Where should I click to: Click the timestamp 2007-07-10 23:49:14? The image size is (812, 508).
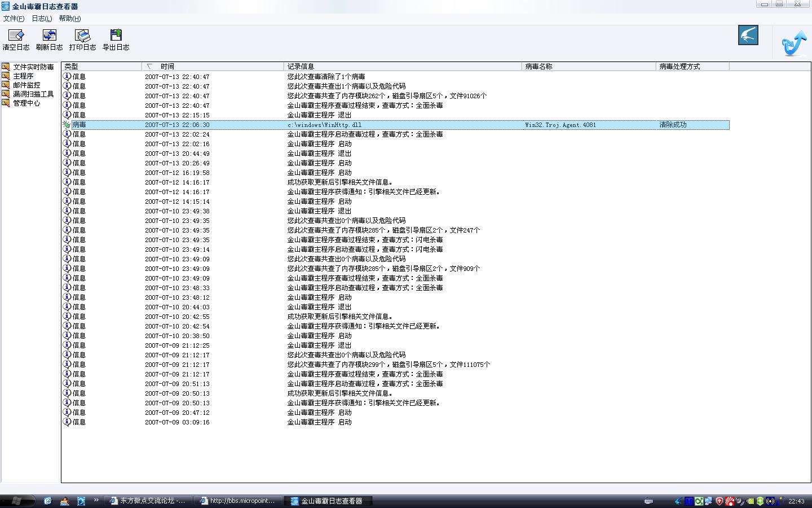pyautogui.click(x=177, y=249)
